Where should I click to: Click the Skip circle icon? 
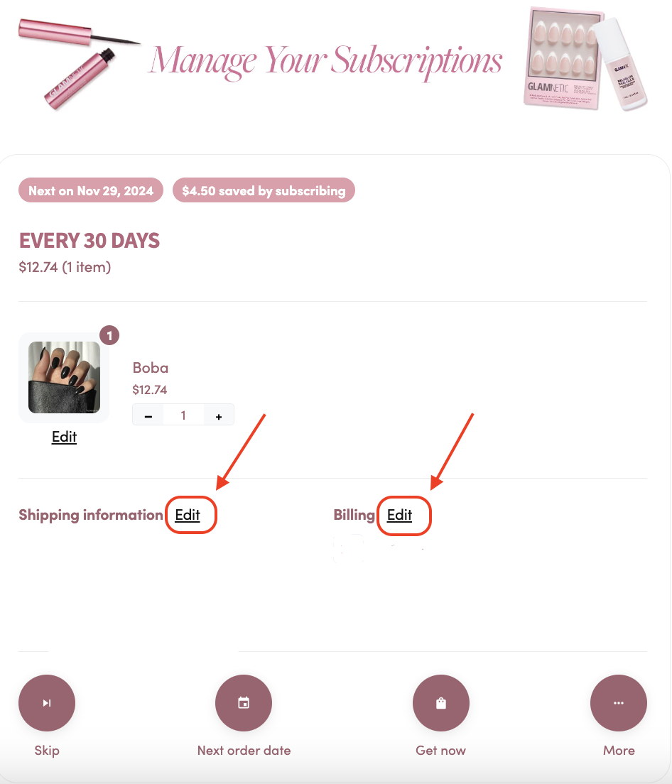click(47, 703)
